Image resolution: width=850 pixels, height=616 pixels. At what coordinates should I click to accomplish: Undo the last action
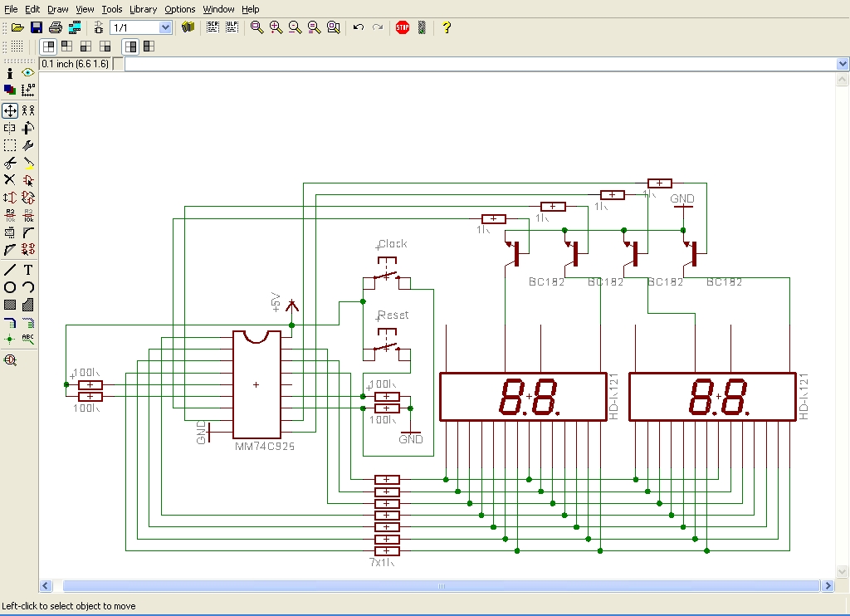click(x=359, y=27)
